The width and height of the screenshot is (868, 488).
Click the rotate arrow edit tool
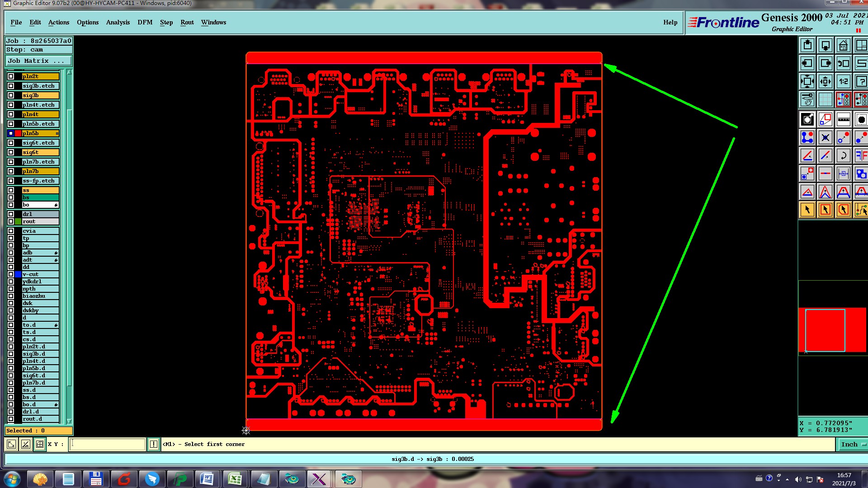843,156
